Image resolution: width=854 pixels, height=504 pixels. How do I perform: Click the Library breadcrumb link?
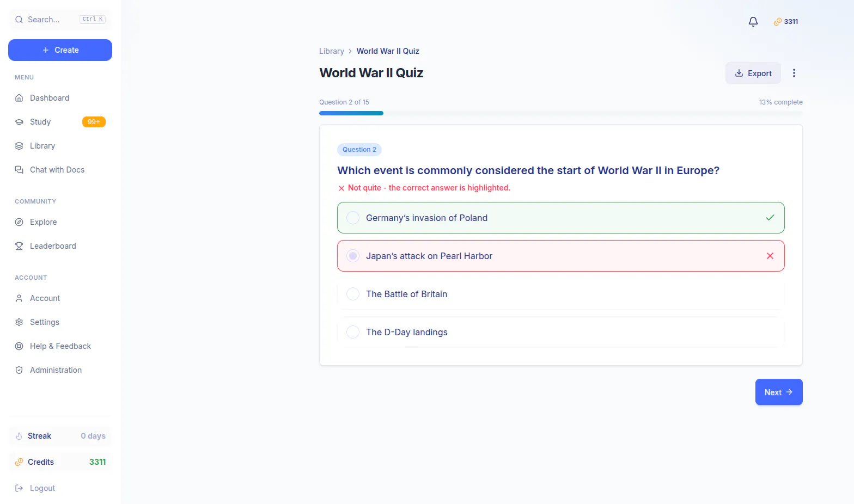(332, 51)
